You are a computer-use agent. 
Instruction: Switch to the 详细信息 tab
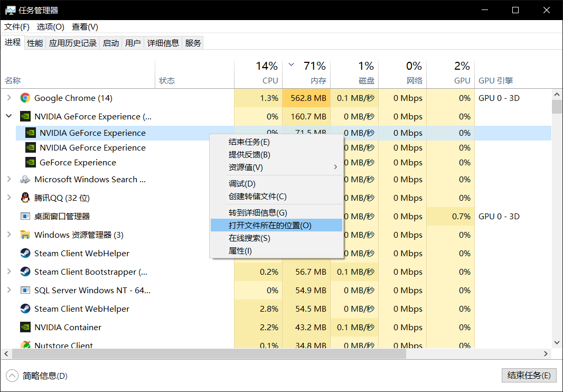[163, 43]
